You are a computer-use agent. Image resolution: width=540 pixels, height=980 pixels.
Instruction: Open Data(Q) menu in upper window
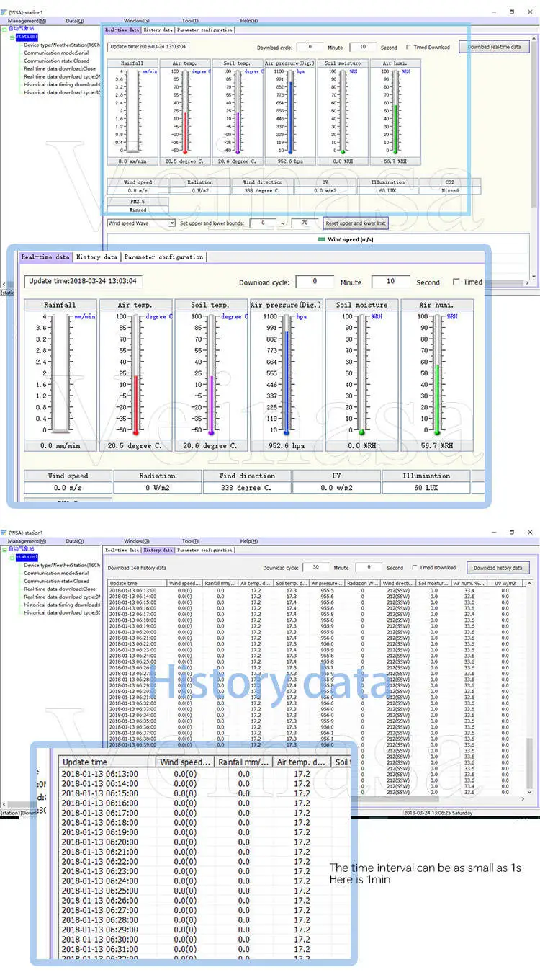[x=74, y=21]
